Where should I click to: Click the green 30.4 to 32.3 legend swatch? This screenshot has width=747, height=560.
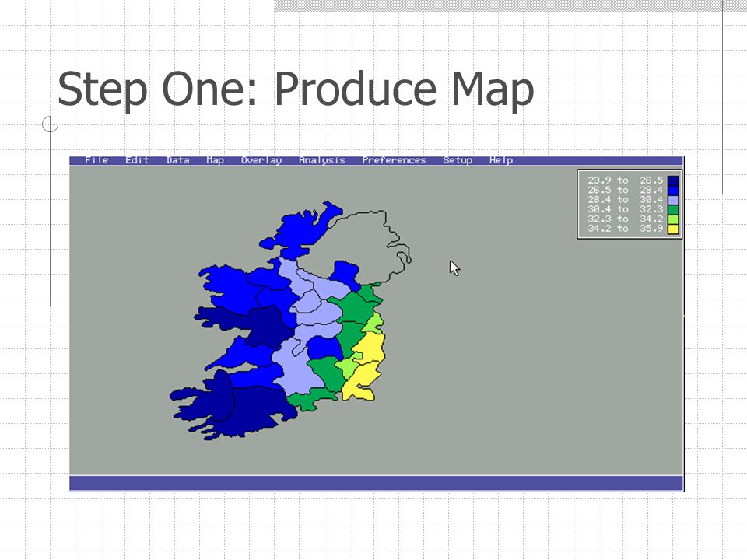coord(673,209)
